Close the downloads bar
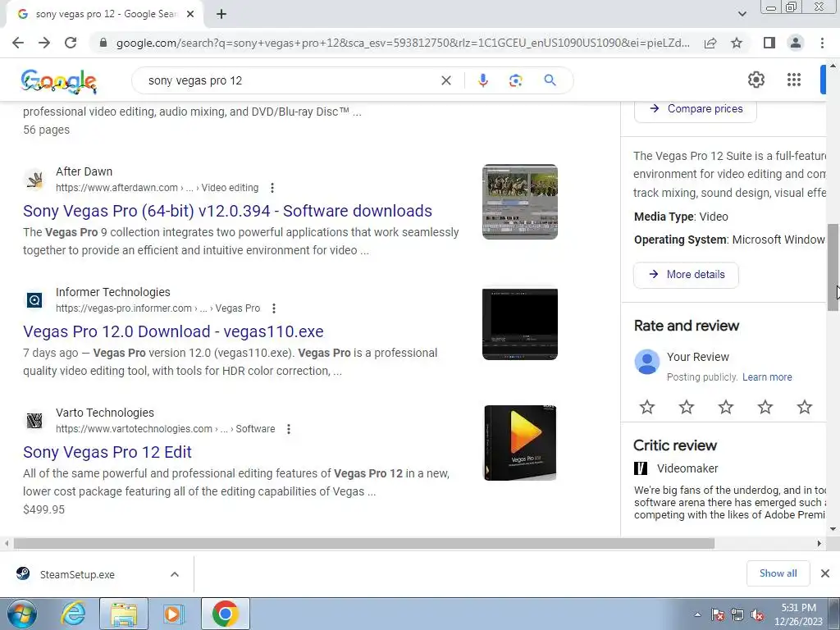The height and width of the screenshot is (630, 840). [825, 573]
